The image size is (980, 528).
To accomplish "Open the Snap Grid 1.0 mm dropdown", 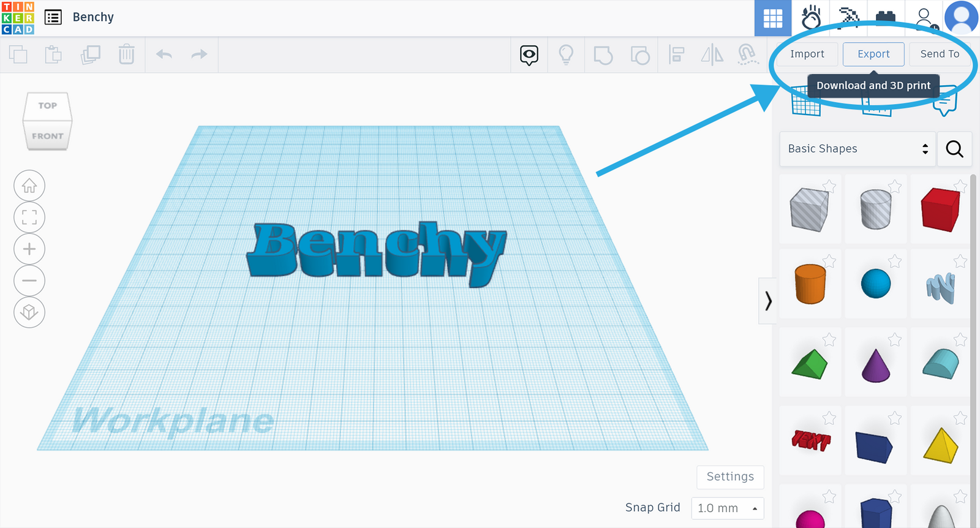I will [728, 508].
